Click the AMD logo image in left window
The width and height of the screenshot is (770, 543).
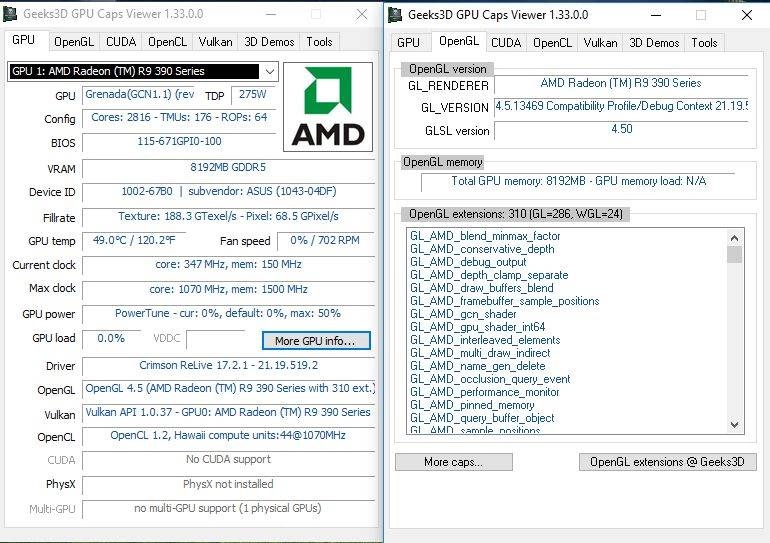coord(328,107)
